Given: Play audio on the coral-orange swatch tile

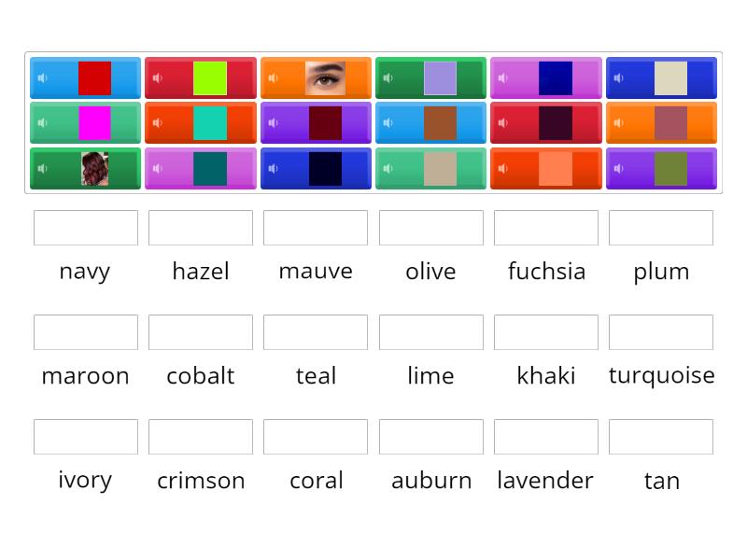Looking at the screenshot, I should point(502,168).
